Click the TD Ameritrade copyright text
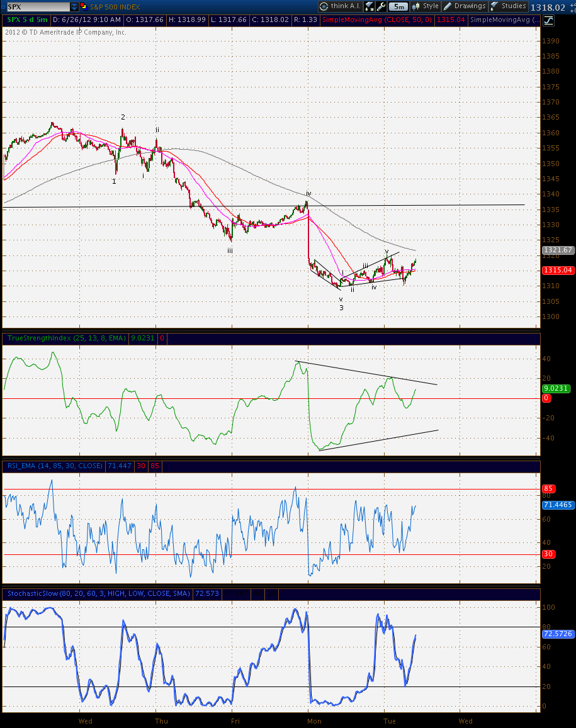The height and width of the screenshot is (728, 576). tap(65, 32)
